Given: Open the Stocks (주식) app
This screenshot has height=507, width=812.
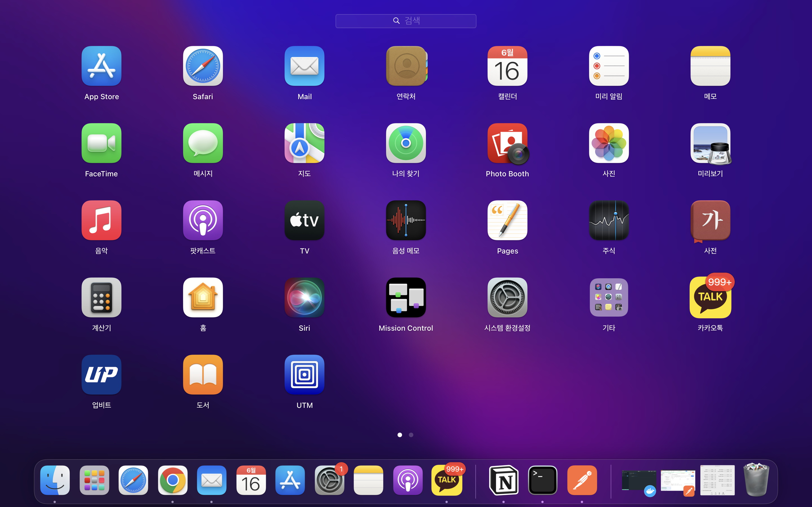Looking at the screenshot, I should coord(609,220).
